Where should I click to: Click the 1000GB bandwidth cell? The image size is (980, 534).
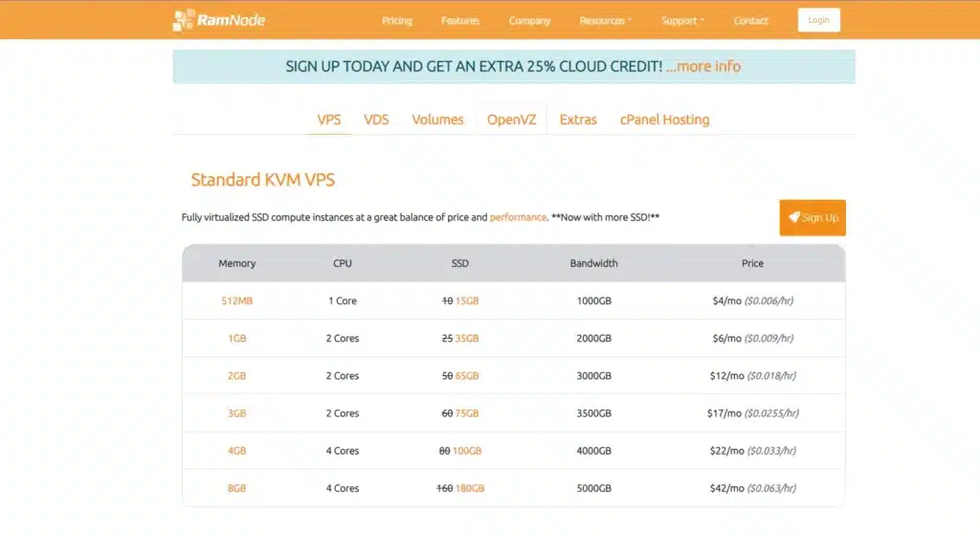click(593, 300)
